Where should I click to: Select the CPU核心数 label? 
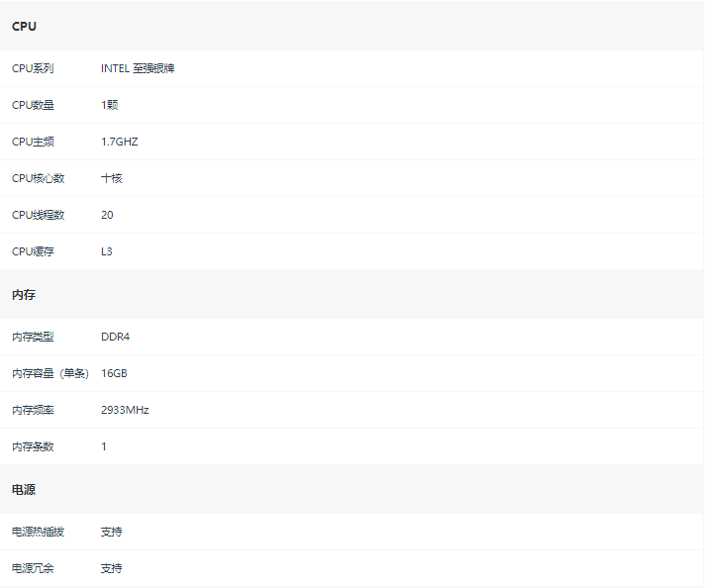click(39, 178)
